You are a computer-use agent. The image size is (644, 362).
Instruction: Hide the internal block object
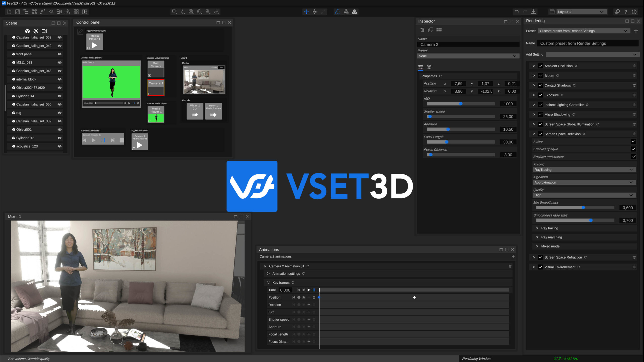point(60,79)
